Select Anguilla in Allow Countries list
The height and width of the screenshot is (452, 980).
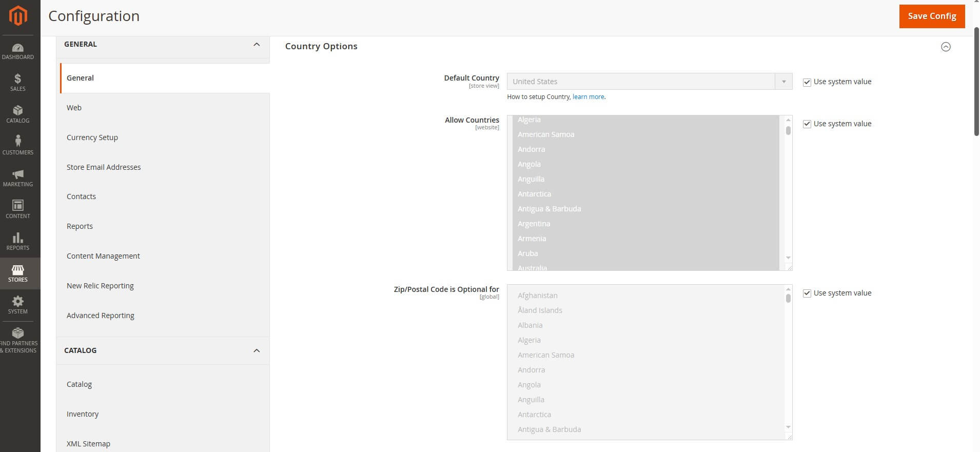click(645, 179)
